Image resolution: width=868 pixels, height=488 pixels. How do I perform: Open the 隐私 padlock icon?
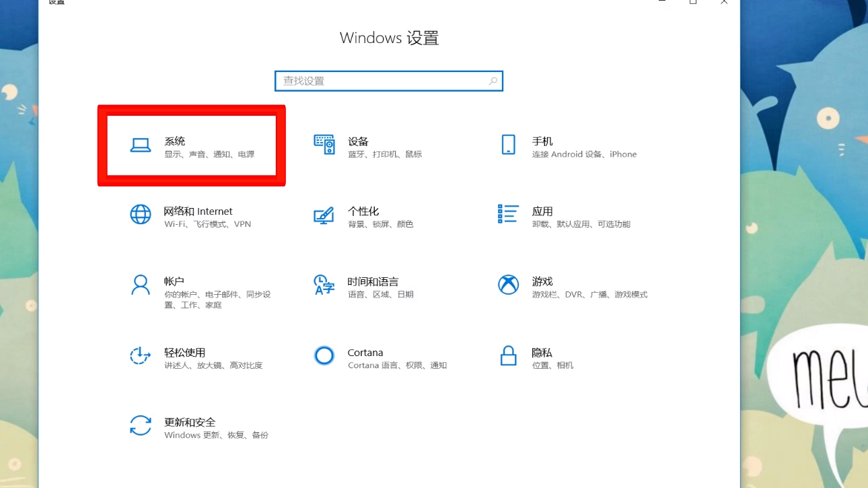508,355
